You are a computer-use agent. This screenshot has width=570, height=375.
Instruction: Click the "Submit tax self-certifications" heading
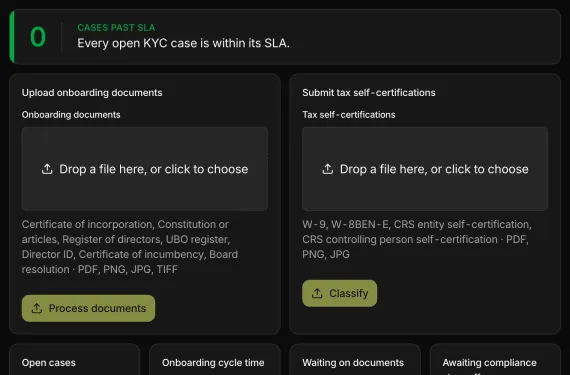point(369,93)
